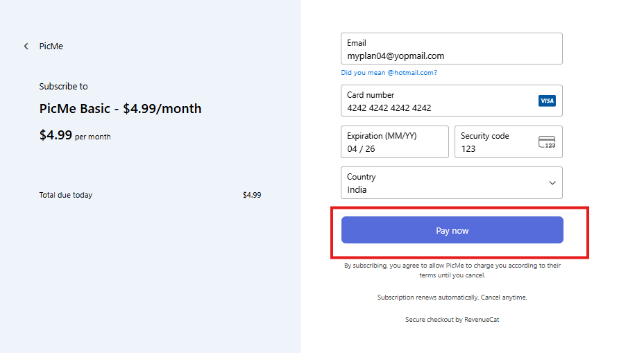Click the "Subscribe to" label
This screenshot has width=644, height=353.
[x=64, y=87]
